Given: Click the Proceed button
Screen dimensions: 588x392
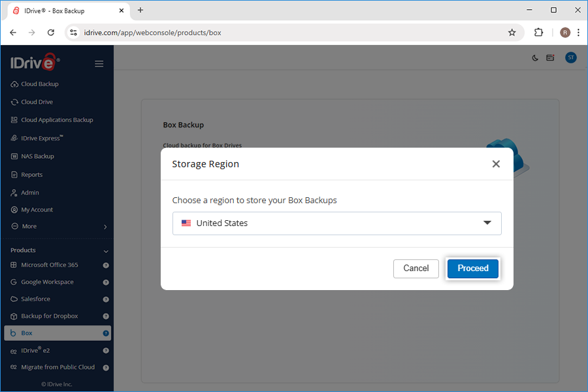Looking at the screenshot, I should [472, 269].
